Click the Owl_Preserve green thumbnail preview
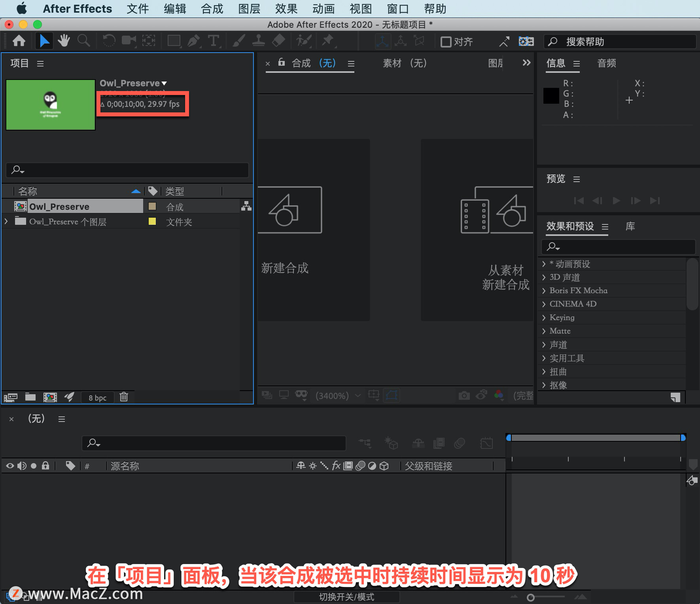 coord(51,105)
